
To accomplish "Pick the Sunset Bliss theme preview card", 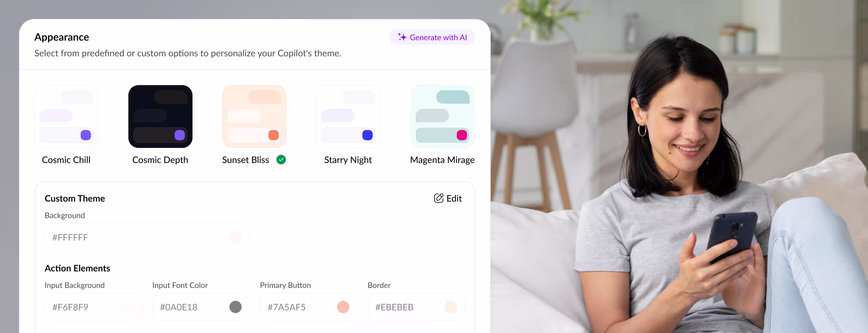I will (x=254, y=116).
